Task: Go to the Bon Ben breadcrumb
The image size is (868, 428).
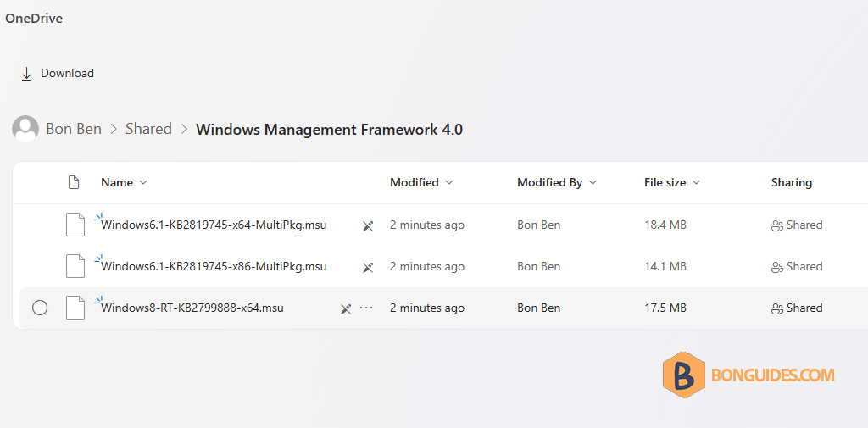Action: [x=74, y=129]
